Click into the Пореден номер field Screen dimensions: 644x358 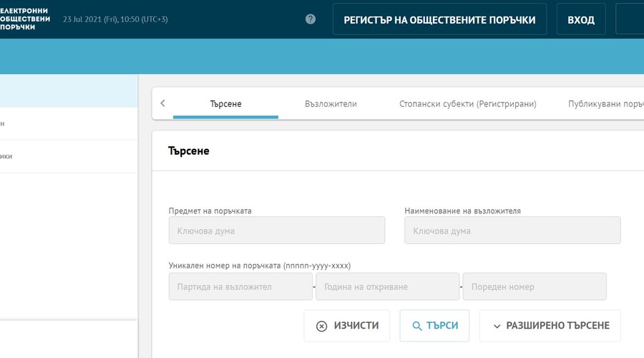(535, 286)
